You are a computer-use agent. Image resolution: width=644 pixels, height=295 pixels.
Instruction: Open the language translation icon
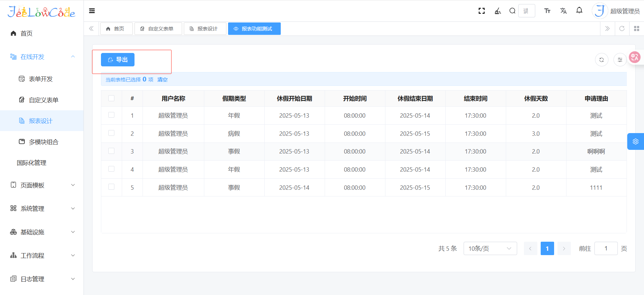[563, 11]
